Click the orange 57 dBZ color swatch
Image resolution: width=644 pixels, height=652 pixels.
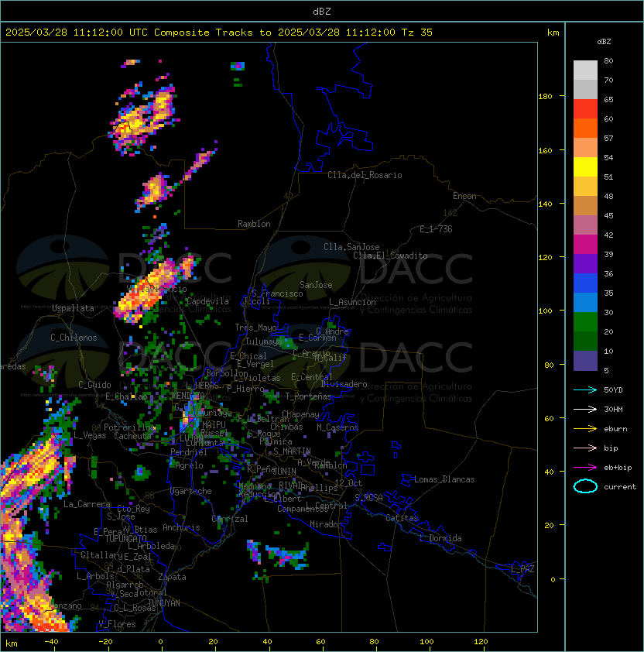point(585,128)
